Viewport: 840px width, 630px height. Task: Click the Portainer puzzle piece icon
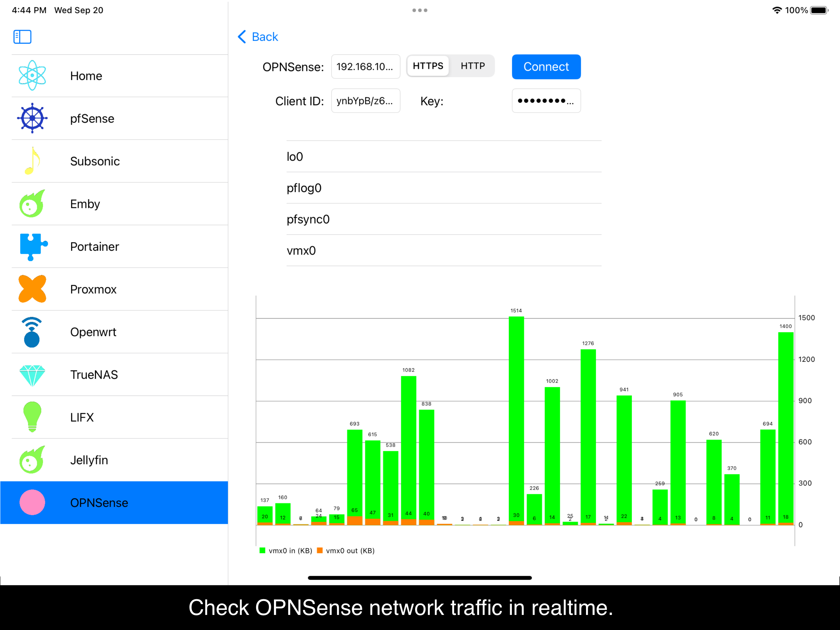(x=34, y=247)
